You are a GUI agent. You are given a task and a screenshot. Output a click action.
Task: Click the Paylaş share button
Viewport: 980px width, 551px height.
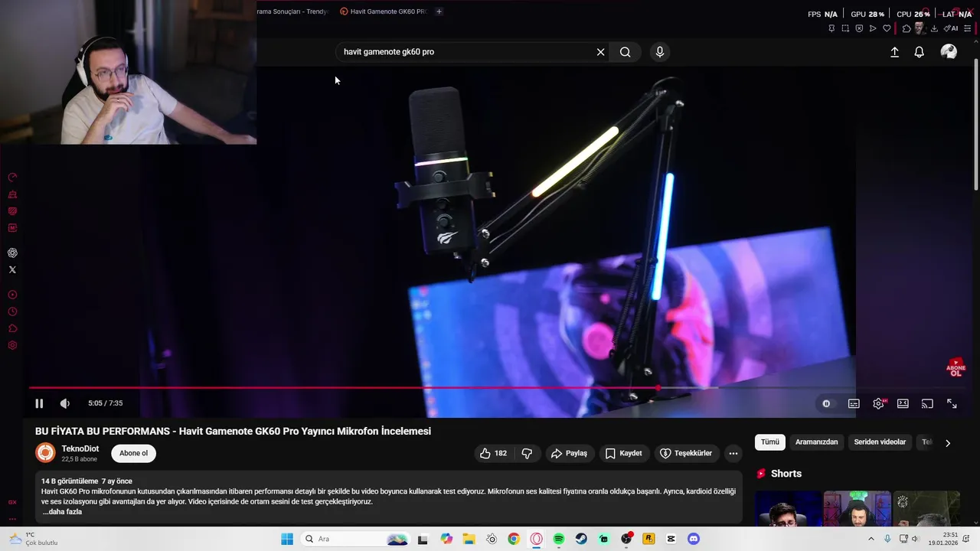tap(569, 453)
